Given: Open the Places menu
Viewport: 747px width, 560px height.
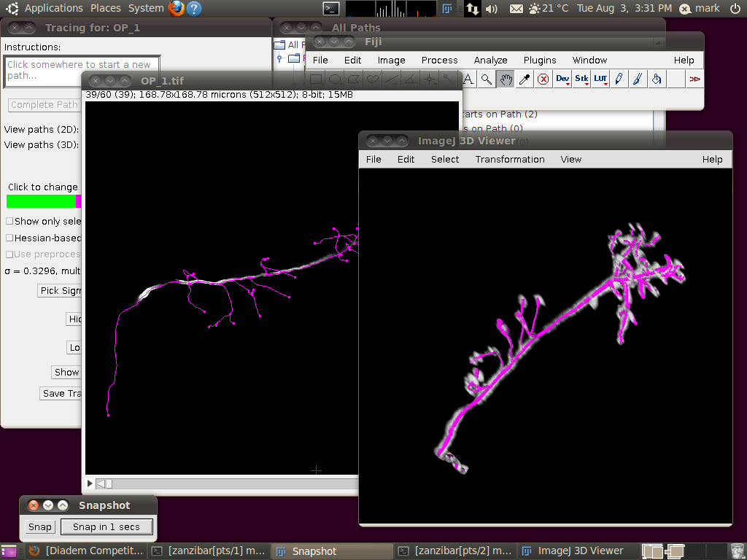Looking at the screenshot, I should pos(105,8).
